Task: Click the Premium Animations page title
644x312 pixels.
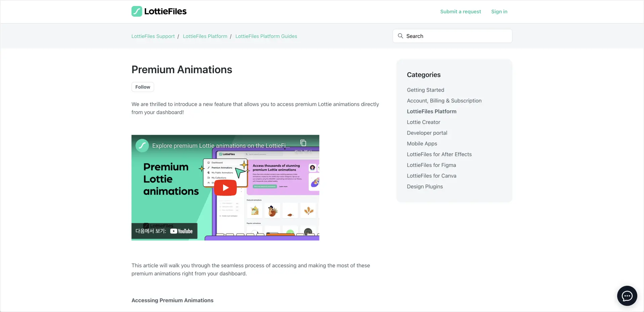Action: click(182, 70)
